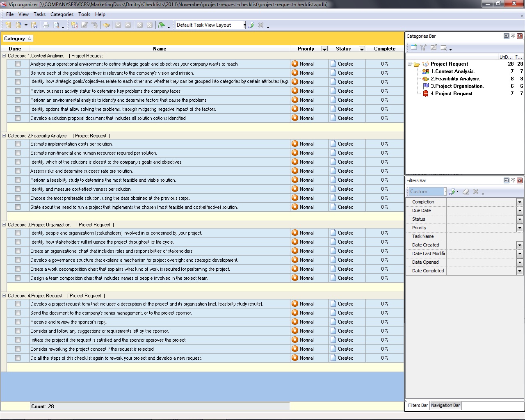Click the Name column header
This screenshot has width=525, height=420.
[x=160, y=49]
